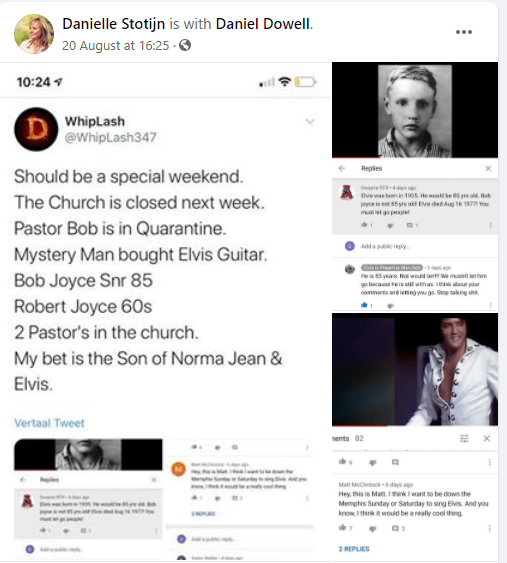Open the comments sort filter icon

[x=464, y=438]
